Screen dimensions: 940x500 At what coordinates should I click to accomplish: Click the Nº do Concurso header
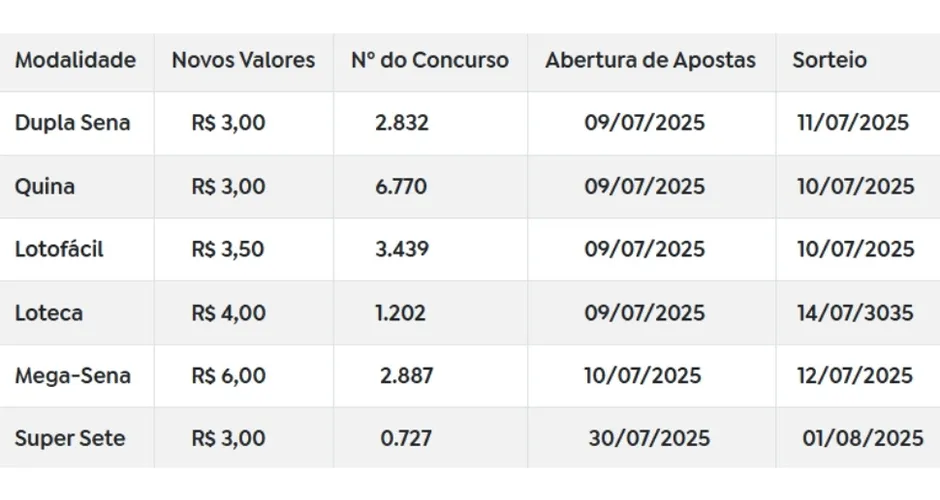[x=430, y=60]
